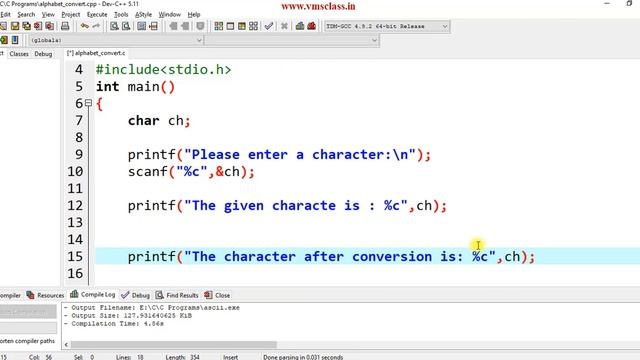Click the Stop execution cross icon
The image size is (640, 360).
(284, 26)
